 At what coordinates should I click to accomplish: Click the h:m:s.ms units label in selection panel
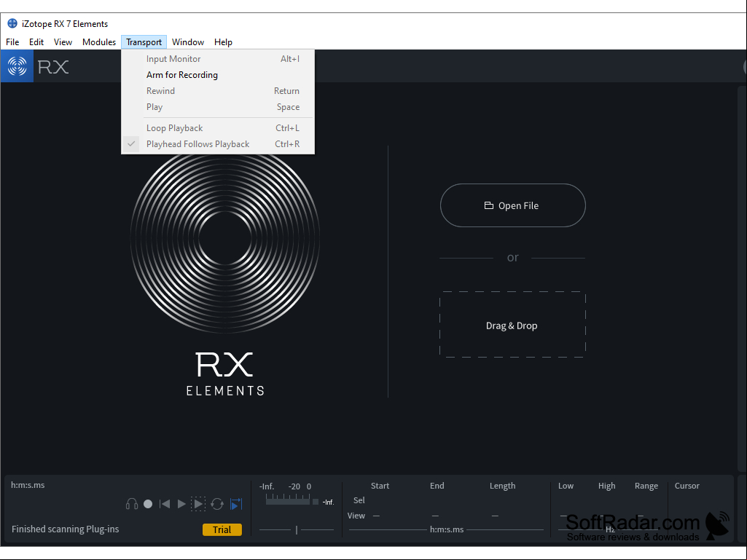coord(447,529)
